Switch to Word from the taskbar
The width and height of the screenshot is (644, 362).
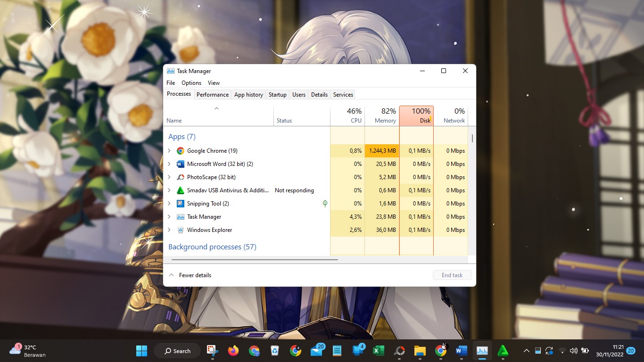click(x=462, y=351)
